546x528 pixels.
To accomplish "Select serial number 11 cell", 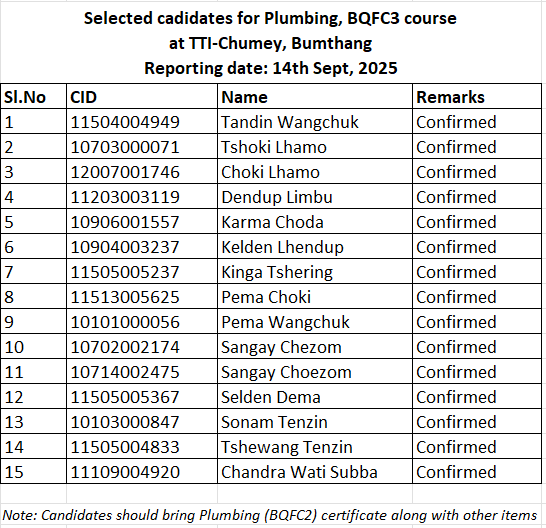I will tap(33, 372).
